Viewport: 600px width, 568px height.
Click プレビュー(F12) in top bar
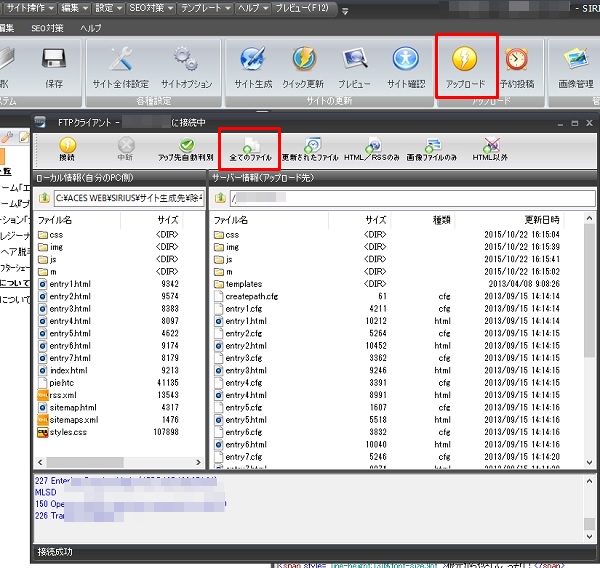(x=302, y=8)
